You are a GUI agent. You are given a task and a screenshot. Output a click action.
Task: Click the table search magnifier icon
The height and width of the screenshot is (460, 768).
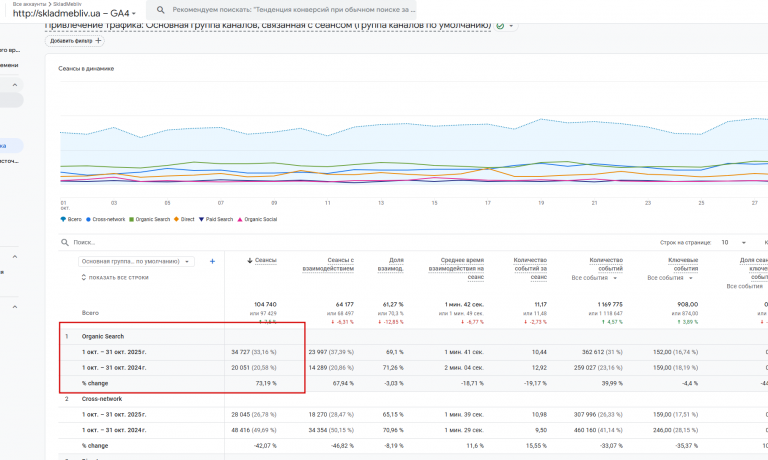(65, 242)
